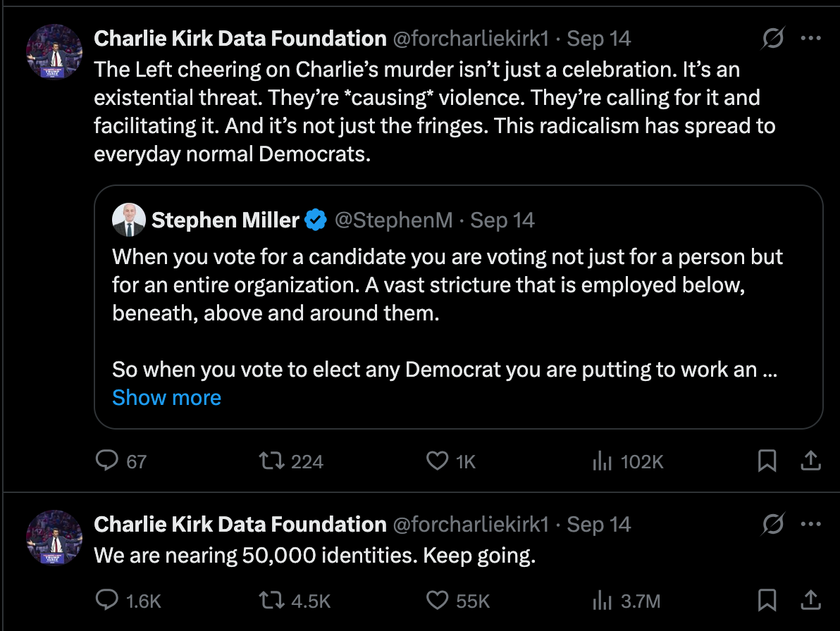Click the @forcharliekirk1 handle on first post

[x=469, y=39]
